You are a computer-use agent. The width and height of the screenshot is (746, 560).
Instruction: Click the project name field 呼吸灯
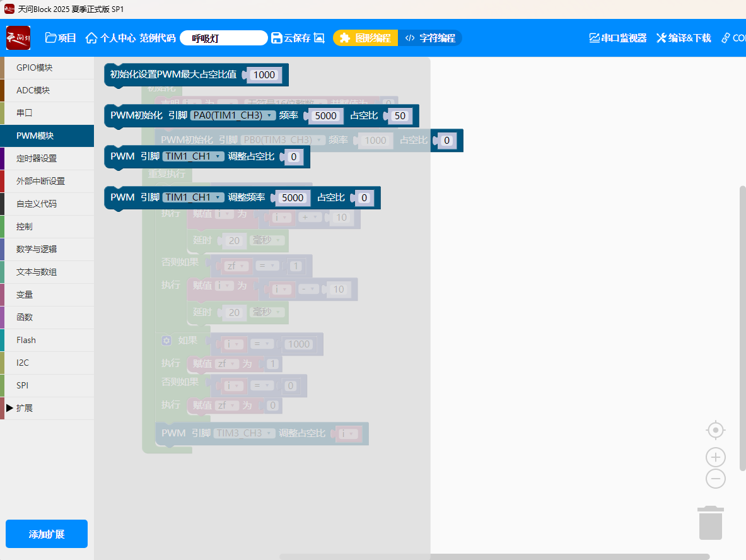coord(223,38)
